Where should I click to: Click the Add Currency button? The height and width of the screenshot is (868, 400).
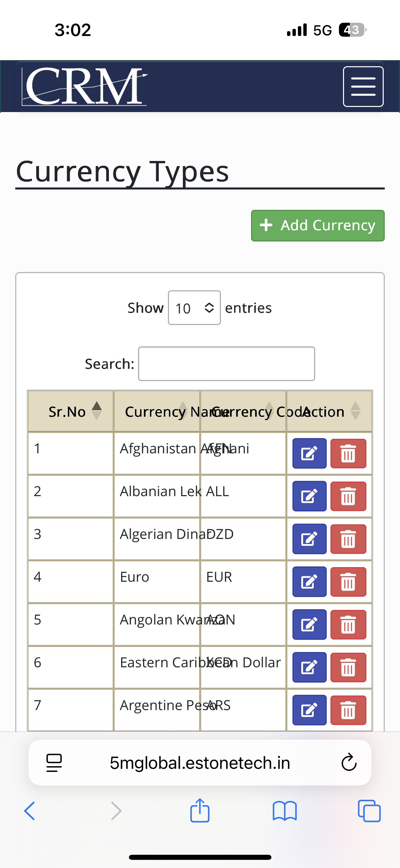coord(318,225)
